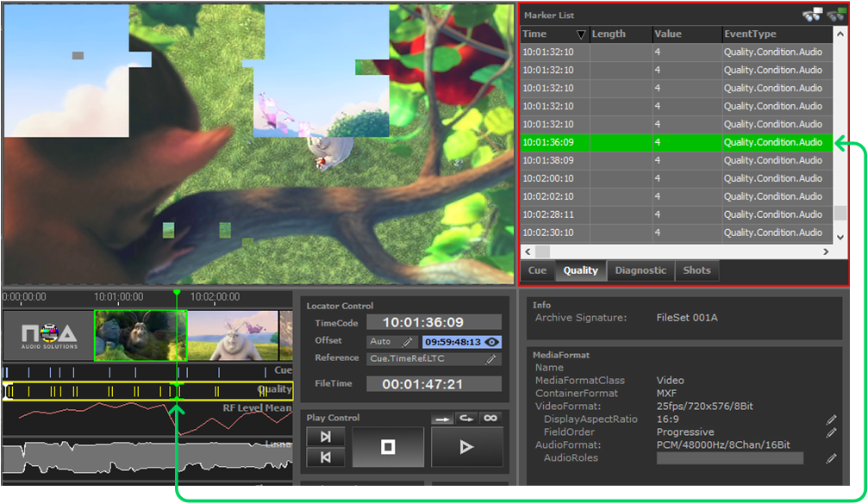Viewport: 868px width, 503px height.
Task: Click the binoculars icon with the white flag
Action: tap(812, 15)
